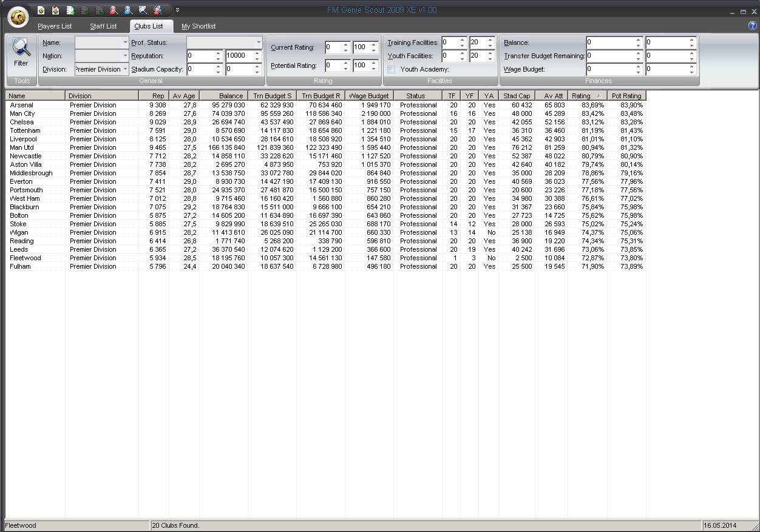Open the golden football application menu orb
Screen dimensions: 760x532
coord(18,18)
